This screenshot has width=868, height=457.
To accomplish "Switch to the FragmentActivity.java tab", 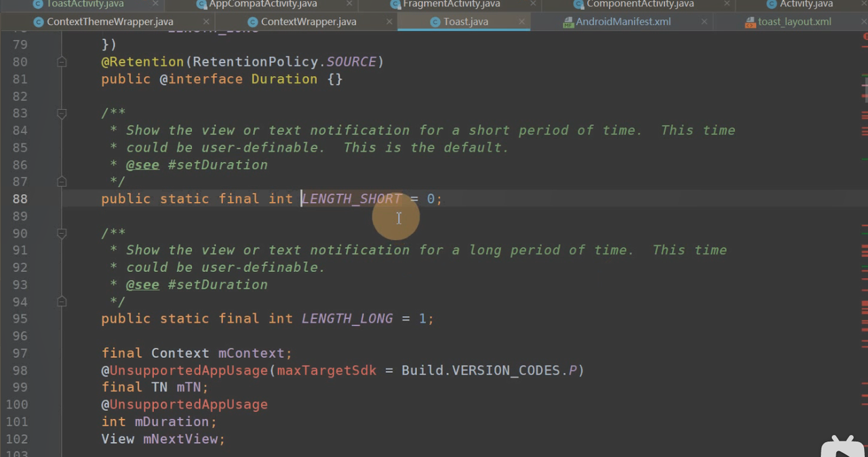I will (451, 4).
